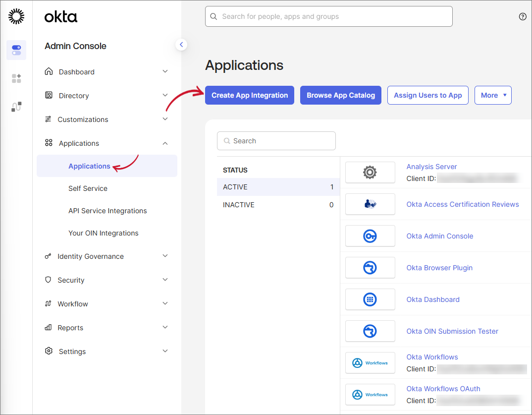The width and height of the screenshot is (532, 415).
Task: Click the Analysis Server gear thumbnail
Action: pos(370,173)
